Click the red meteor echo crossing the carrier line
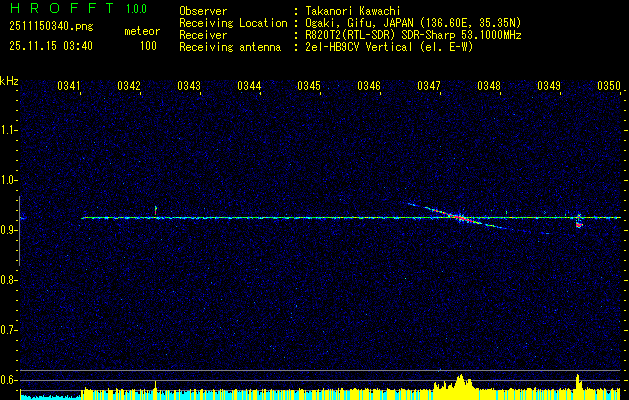Image resolution: width=629 pixels, height=400 pixels. (x=460, y=217)
